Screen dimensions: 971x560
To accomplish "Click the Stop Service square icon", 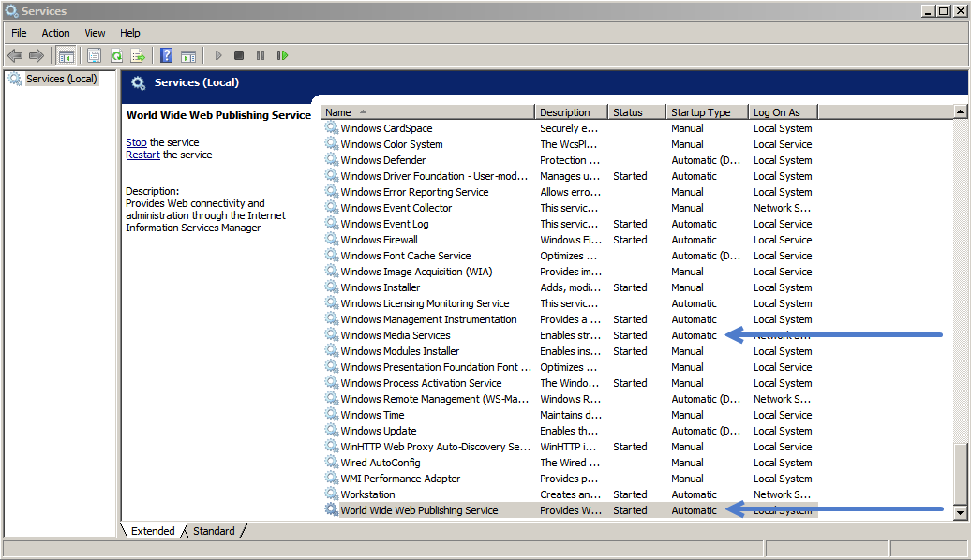I will tap(239, 55).
